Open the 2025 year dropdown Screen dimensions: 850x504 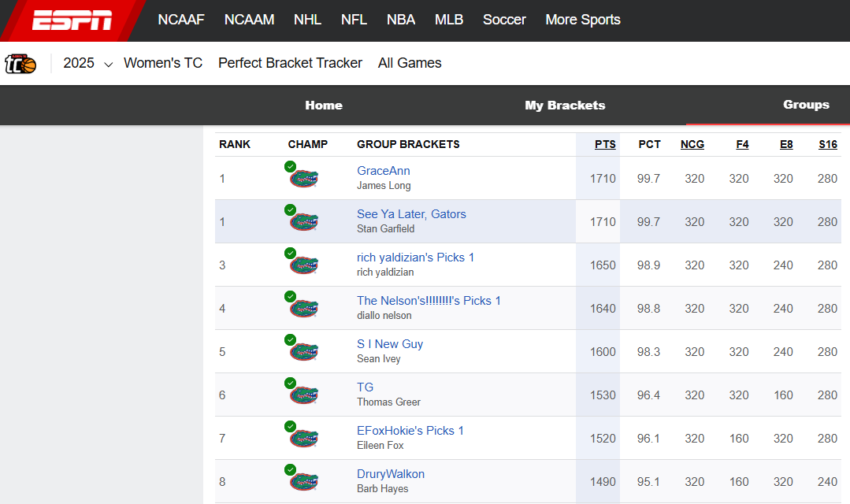coord(87,64)
